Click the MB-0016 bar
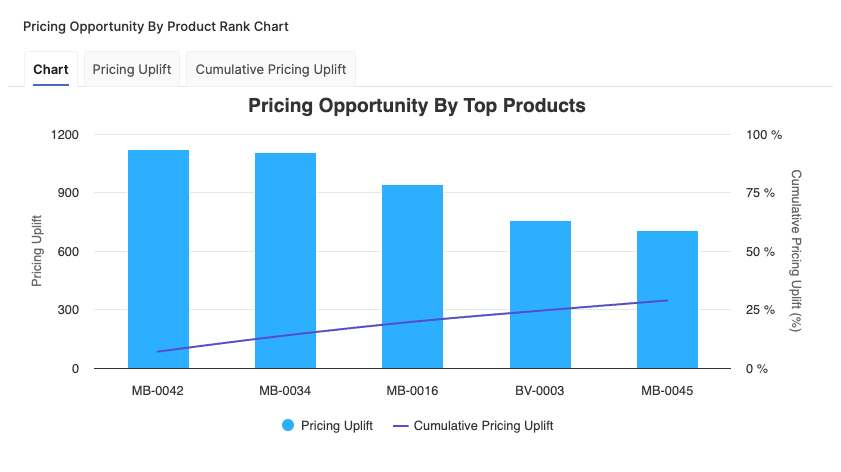The height and width of the screenshot is (472, 841). (412, 276)
